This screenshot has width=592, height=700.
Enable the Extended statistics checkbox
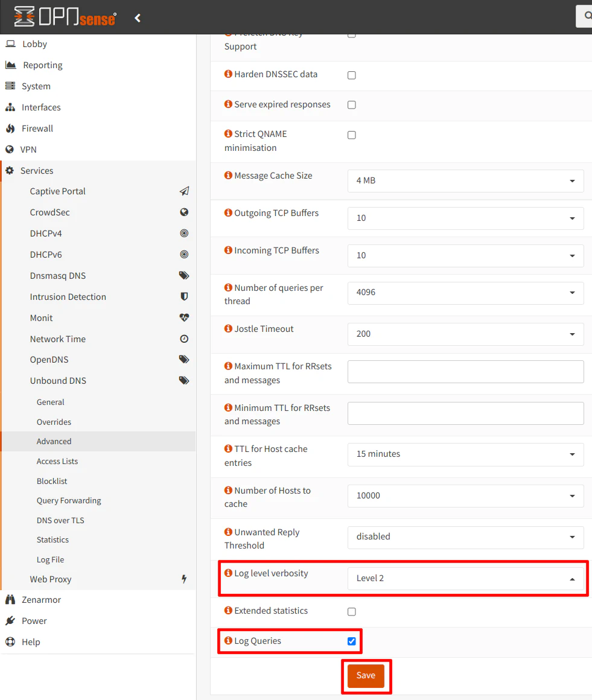(352, 612)
